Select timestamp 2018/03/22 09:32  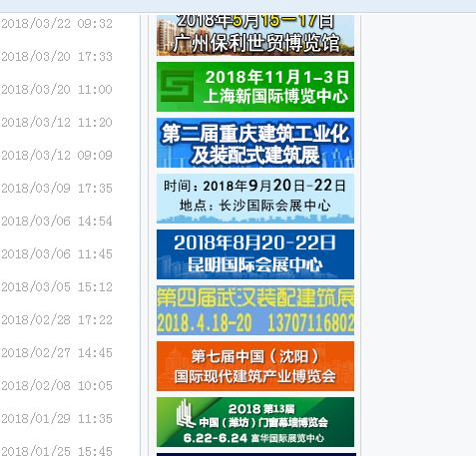point(57,24)
